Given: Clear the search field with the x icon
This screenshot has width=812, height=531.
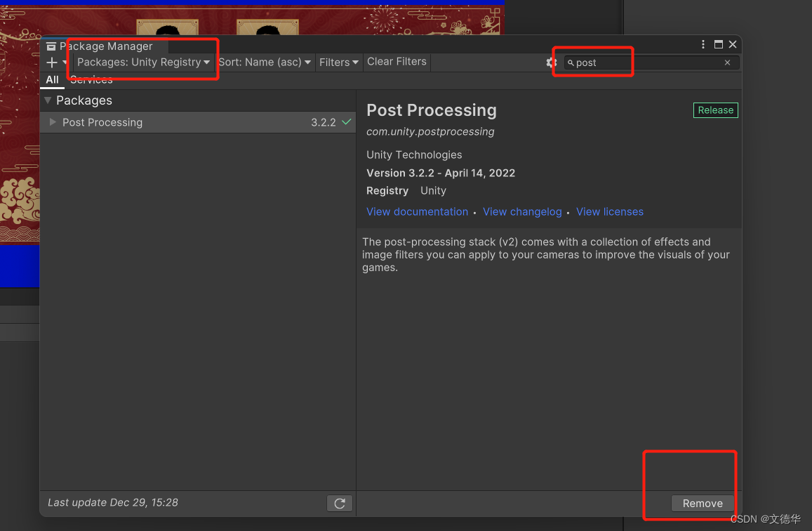Looking at the screenshot, I should pyautogui.click(x=728, y=63).
